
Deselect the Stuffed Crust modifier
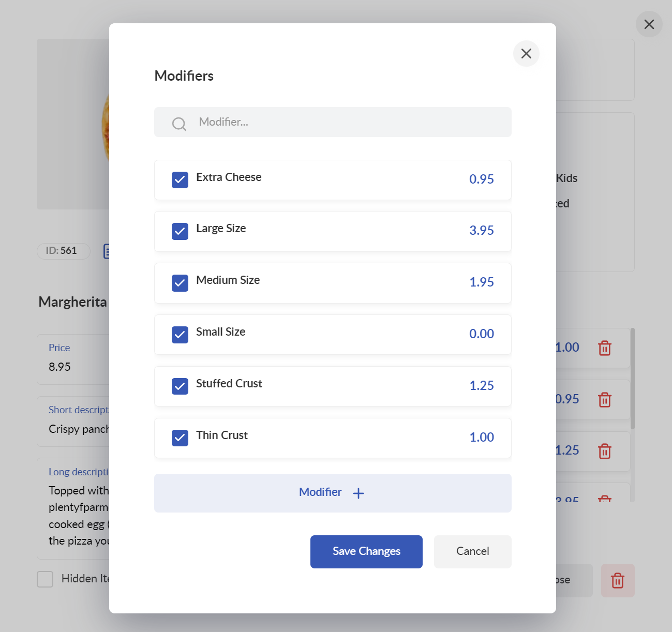[x=180, y=386]
